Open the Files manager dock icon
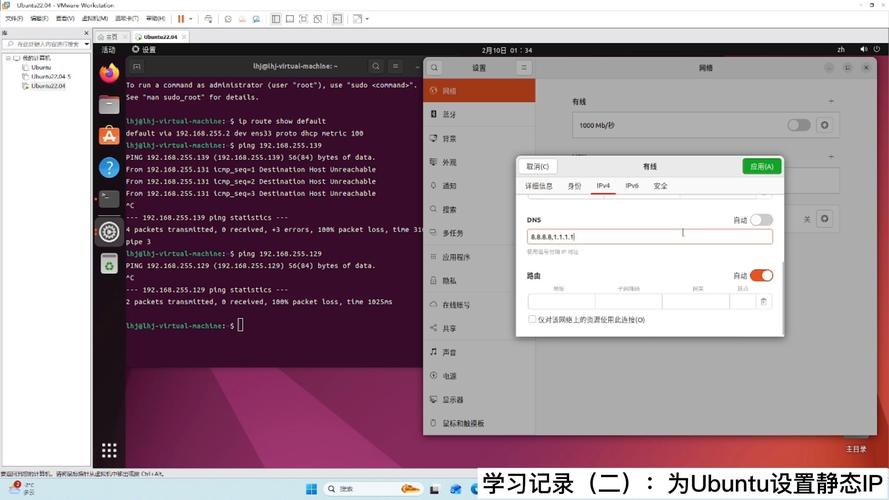This screenshot has height=500, width=889. (x=109, y=104)
